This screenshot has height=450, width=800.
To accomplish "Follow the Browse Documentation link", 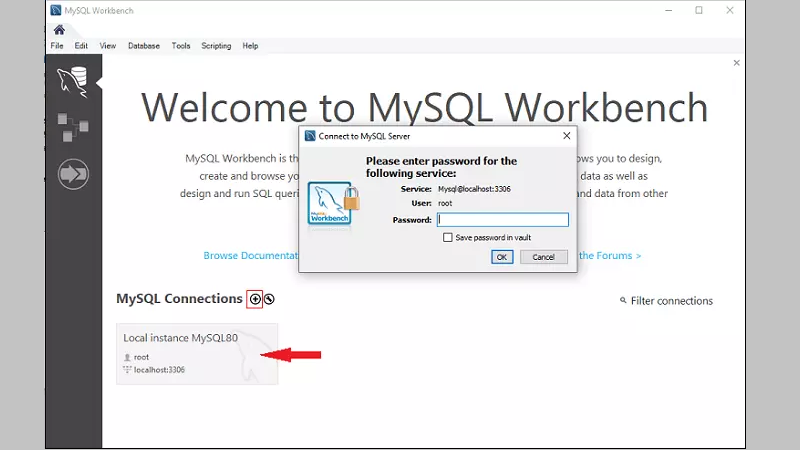I will click(x=251, y=256).
